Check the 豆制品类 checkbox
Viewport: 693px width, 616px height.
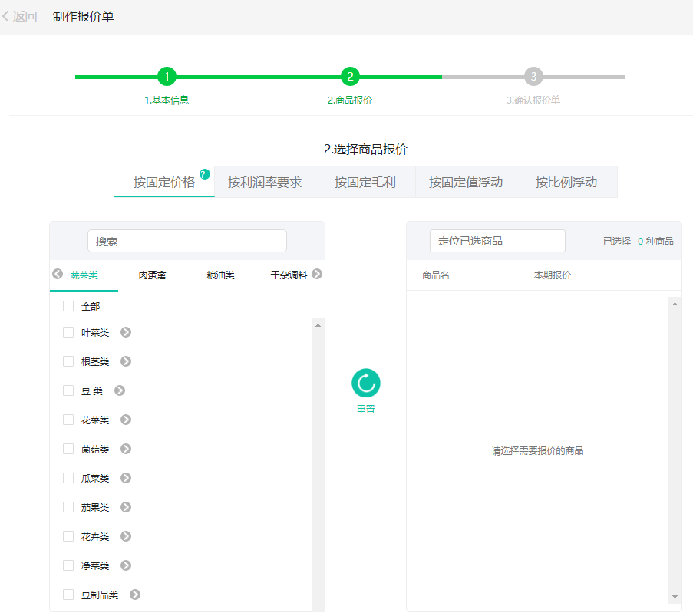68,595
